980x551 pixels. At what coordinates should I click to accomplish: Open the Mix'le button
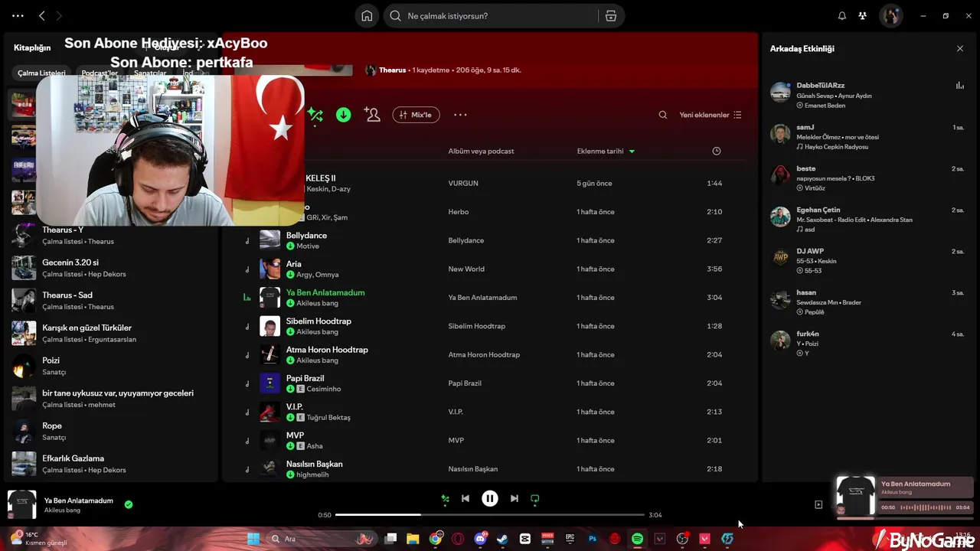416,115
